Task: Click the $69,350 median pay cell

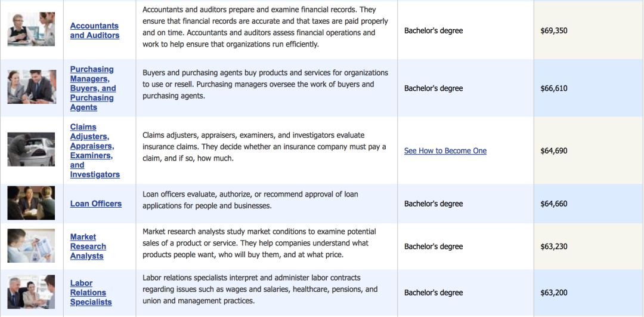Action: pos(553,30)
